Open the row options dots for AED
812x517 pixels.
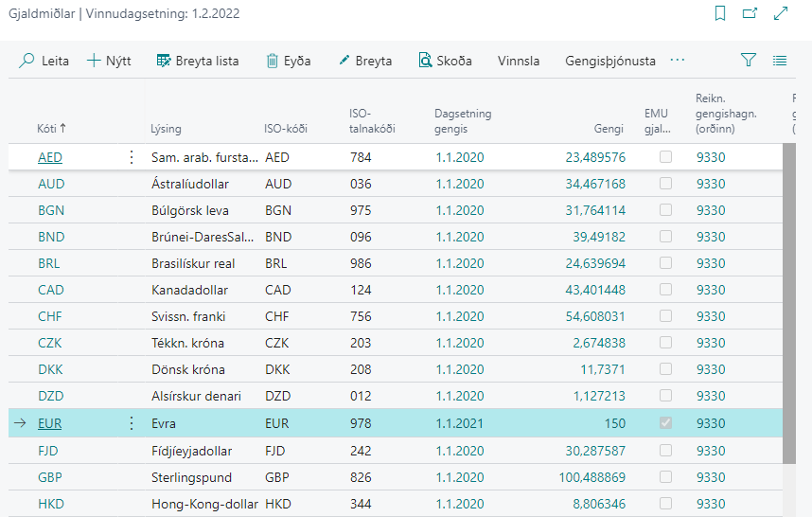point(132,157)
